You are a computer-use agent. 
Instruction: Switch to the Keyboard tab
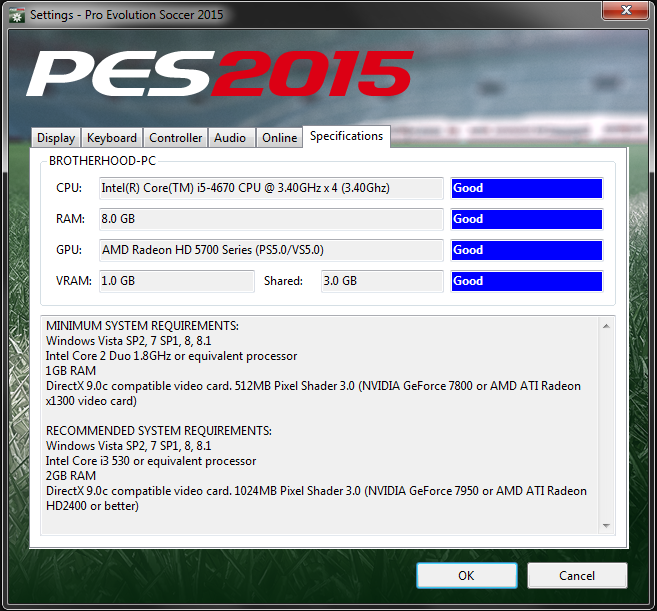coord(112,138)
